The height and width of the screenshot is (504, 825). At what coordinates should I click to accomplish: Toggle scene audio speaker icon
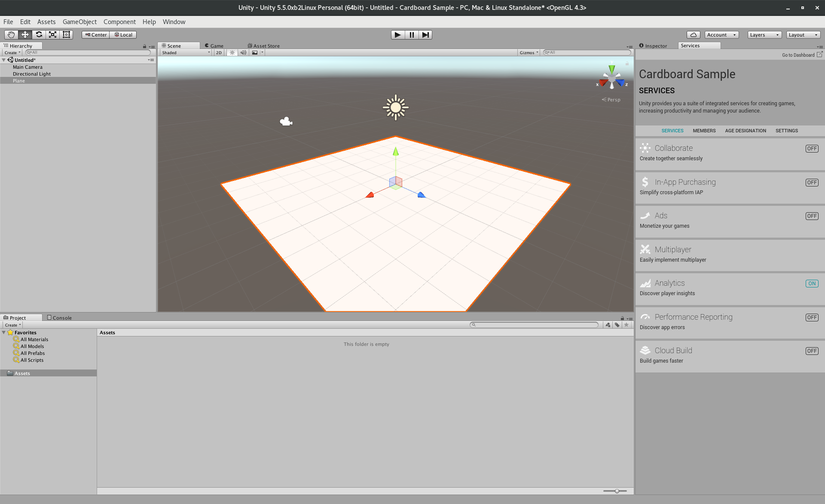pyautogui.click(x=243, y=52)
